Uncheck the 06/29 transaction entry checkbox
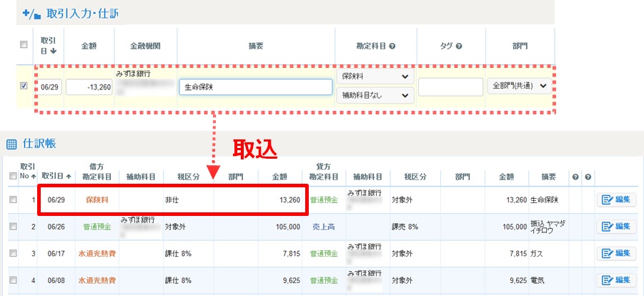The image size is (644, 296). coord(24,86)
